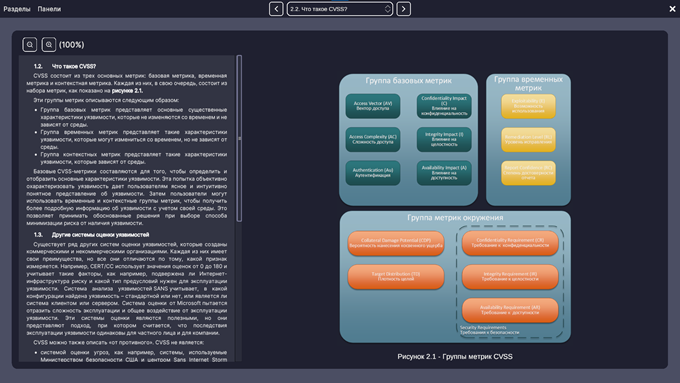Click the 'Рисунок 2.1 - Группы метрик CVSS' caption

[455, 357]
